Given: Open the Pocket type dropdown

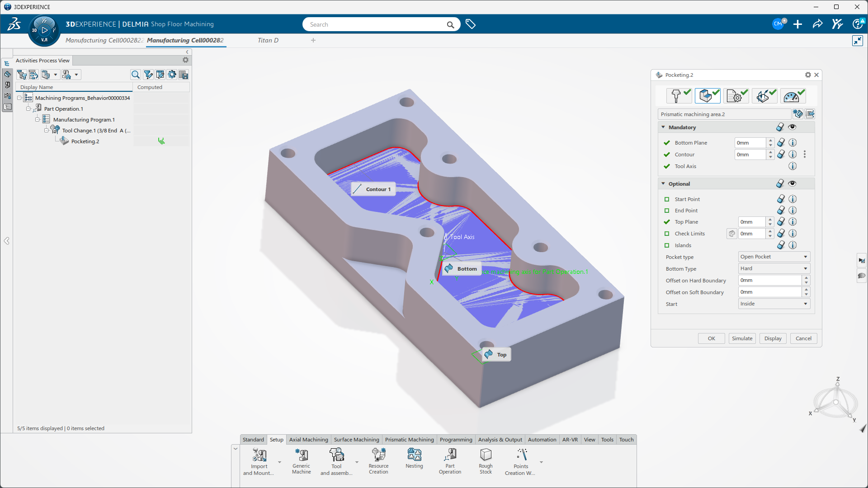Looking at the screenshot, I should (x=774, y=257).
